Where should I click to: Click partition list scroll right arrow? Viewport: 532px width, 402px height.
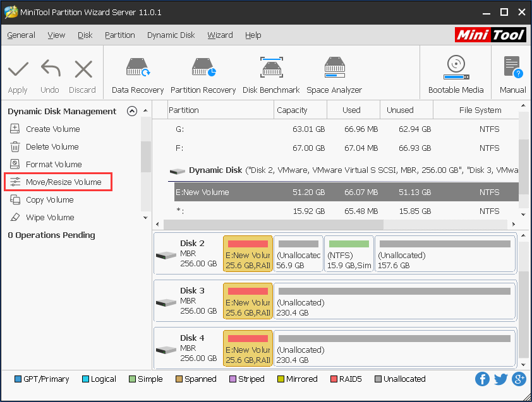tap(514, 225)
